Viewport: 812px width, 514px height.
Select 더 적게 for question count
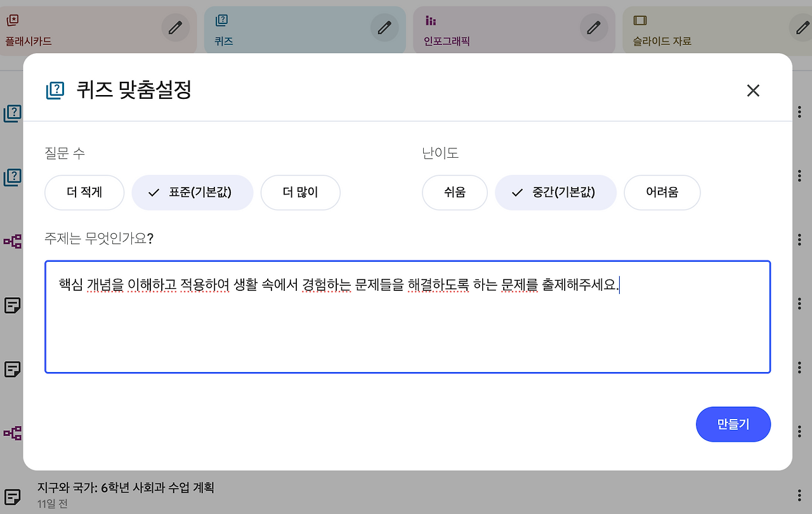84,193
